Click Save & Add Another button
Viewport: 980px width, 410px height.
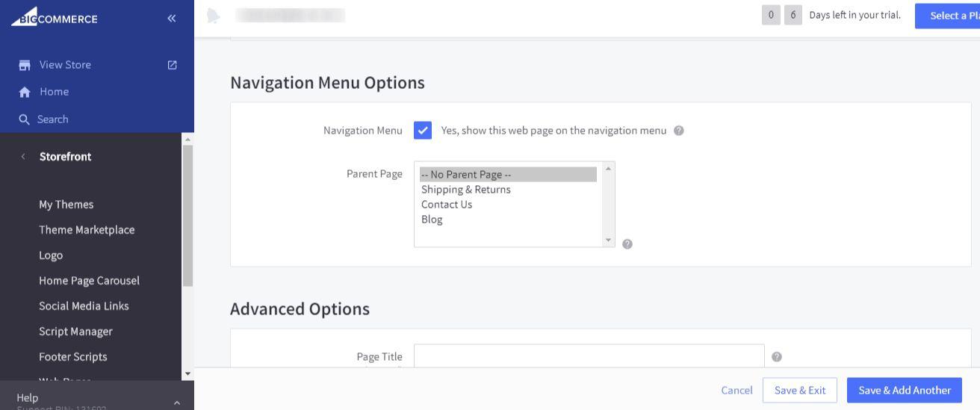pyautogui.click(x=904, y=391)
